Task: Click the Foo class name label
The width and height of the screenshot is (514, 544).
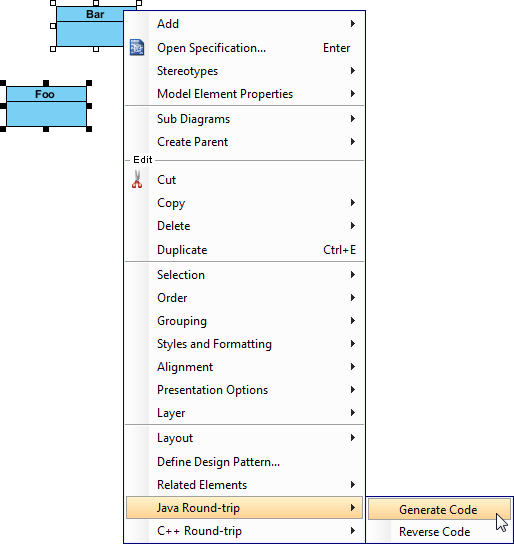Action: [x=45, y=94]
